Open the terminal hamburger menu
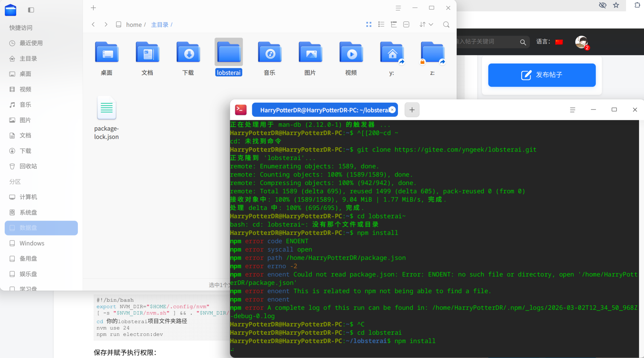The width and height of the screenshot is (644, 358). click(572, 110)
